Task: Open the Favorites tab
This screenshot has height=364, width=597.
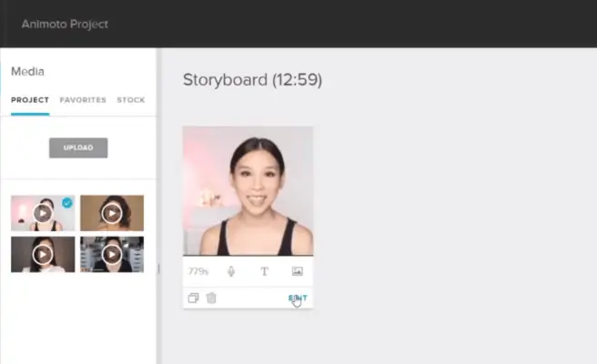Action: pyautogui.click(x=83, y=100)
